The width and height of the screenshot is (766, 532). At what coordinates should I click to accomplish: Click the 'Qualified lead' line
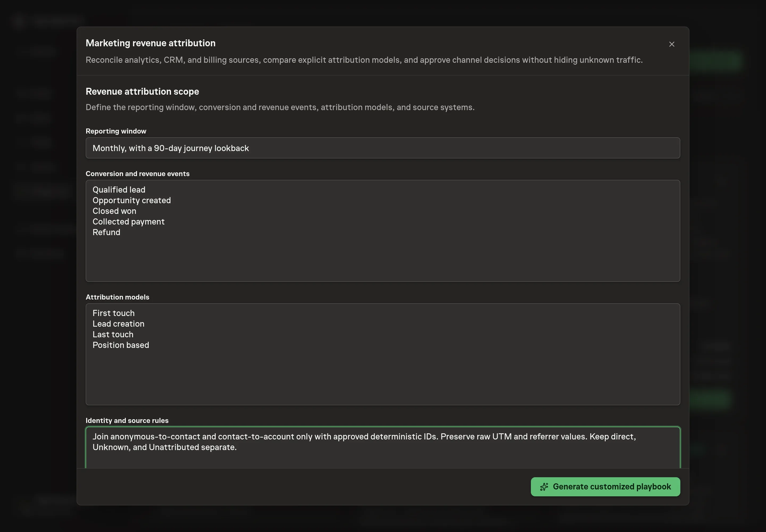click(119, 190)
